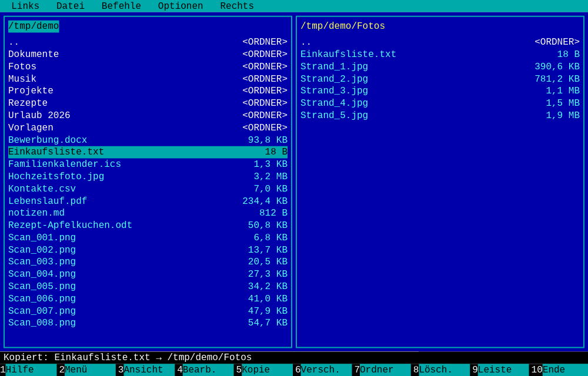This screenshot has width=588, height=376.
Task: Select notizen.md file
Action: pyautogui.click(x=148, y=213)
